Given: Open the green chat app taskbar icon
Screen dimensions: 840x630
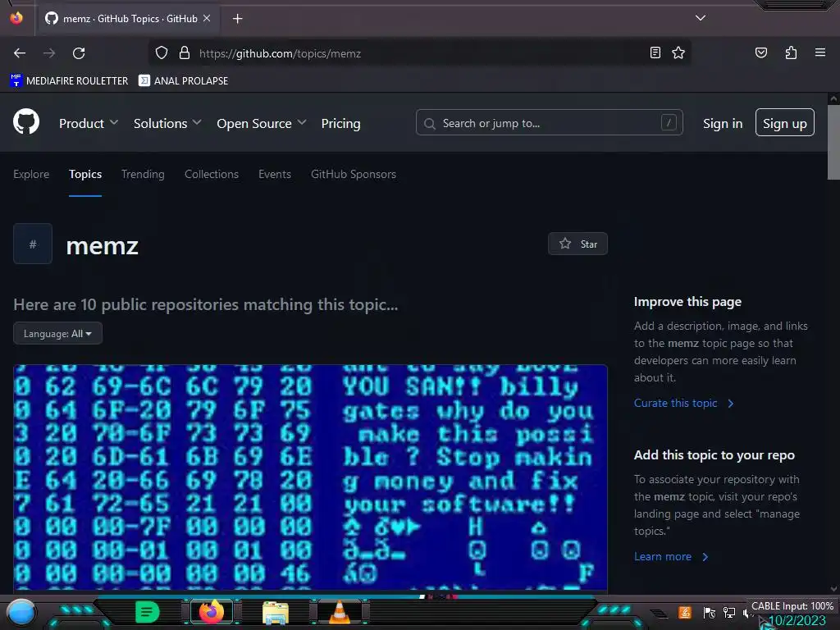Looking at the screenshot, I should pyautogui.click(x=147, y=612).
